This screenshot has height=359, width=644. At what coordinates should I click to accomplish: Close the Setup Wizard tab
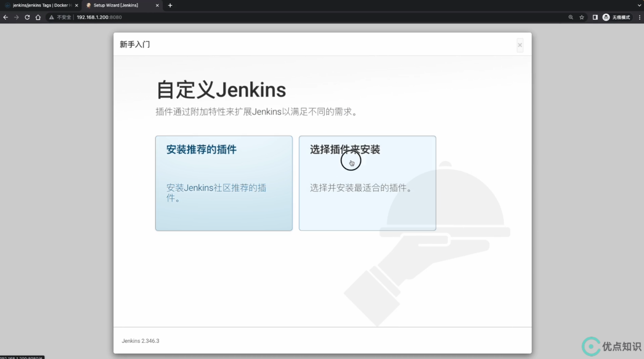point(157,5)
